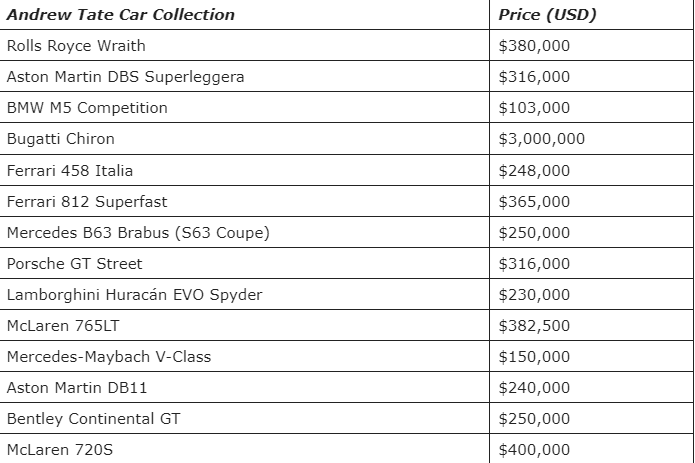Screen dimensions: 695x463
Task: Select Bentley Continental GT row name
Action: [x=94, y=419]
